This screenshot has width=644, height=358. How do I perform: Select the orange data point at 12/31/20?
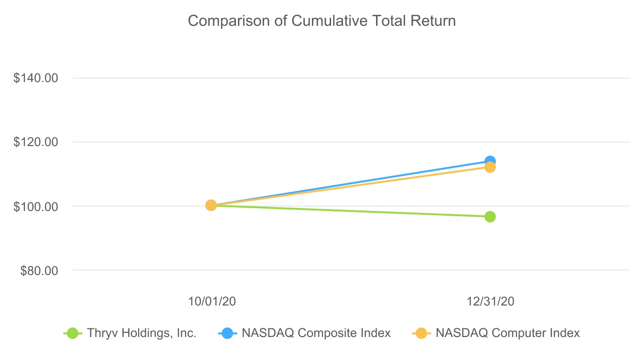pyautogui.click(x=490, y=168)
